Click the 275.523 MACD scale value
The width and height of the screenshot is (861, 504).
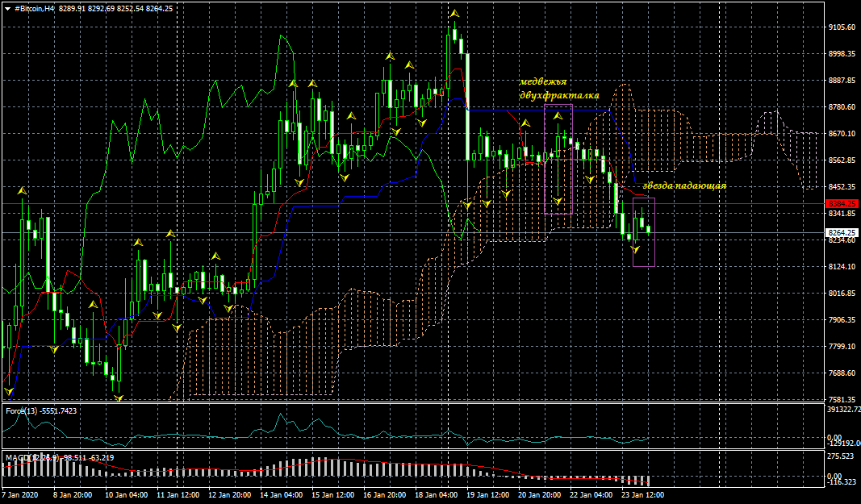842,456
